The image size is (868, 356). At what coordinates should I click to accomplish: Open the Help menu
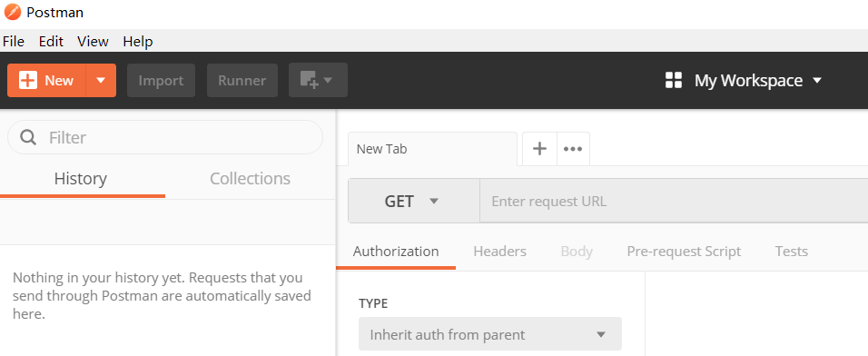point(138,42)
